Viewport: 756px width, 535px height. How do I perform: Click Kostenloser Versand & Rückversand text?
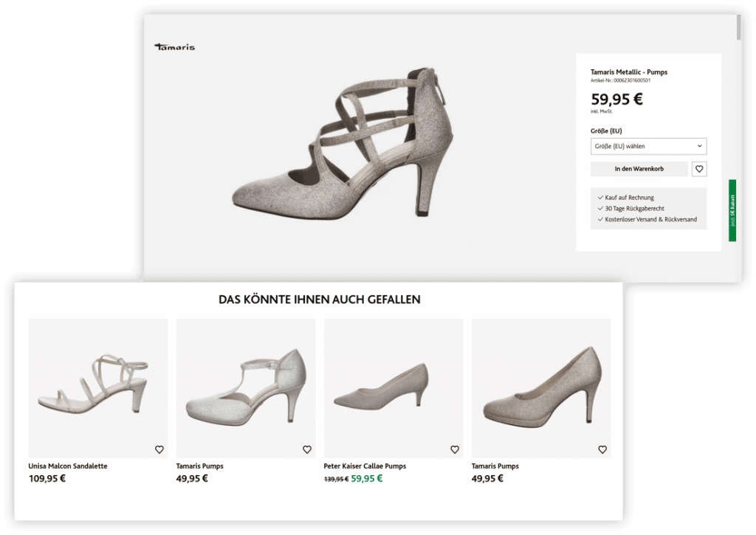[650, 219]
